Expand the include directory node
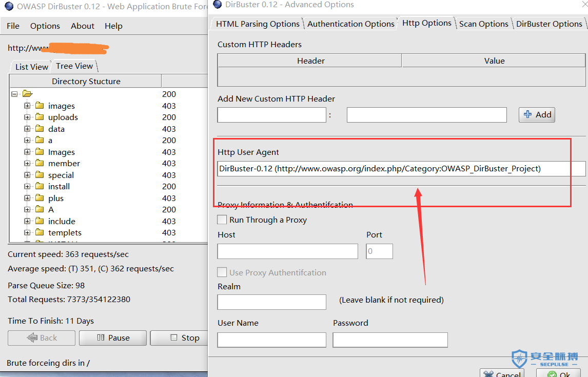 click(27, 221)
